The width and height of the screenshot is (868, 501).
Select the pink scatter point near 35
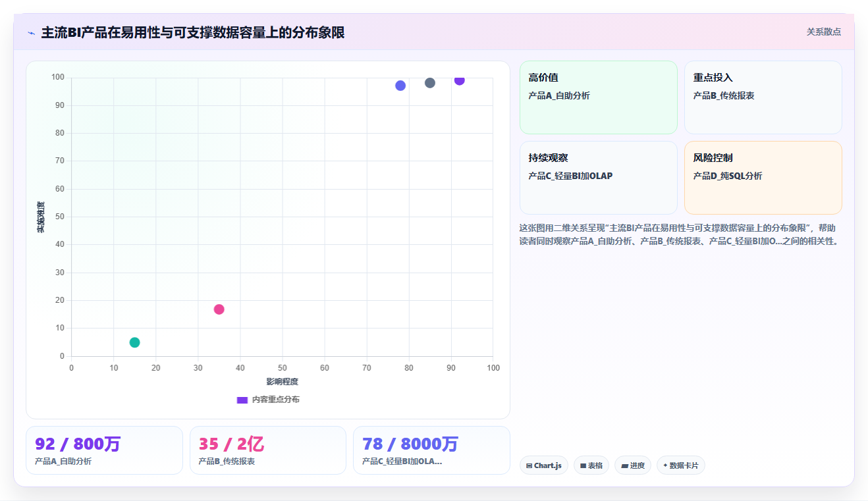click(219, 309)
